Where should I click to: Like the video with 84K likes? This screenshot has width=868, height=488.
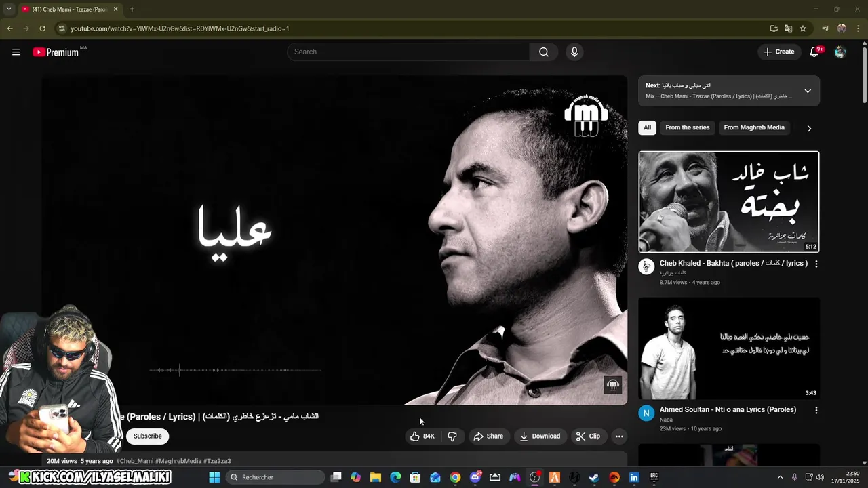click(422, 436)
